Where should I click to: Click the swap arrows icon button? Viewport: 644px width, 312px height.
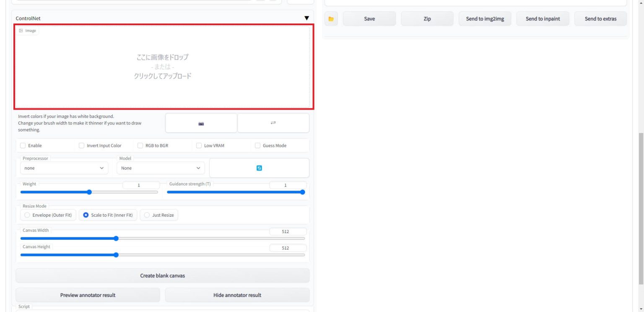coord(273,123)
